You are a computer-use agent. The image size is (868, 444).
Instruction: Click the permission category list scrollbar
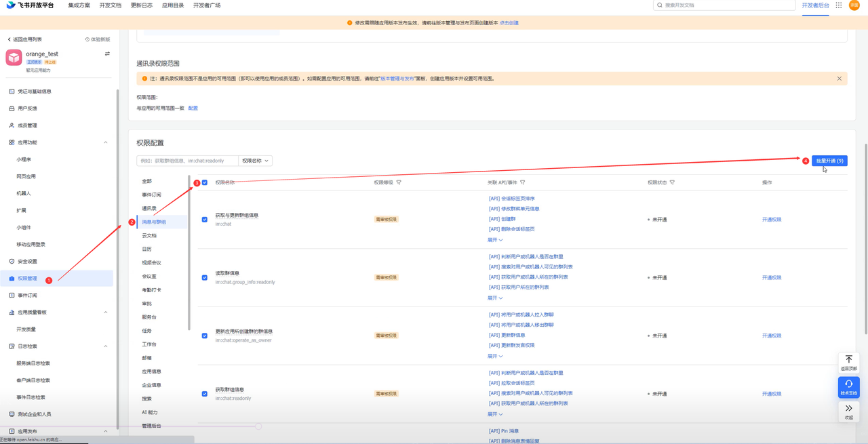tap(189, 252)
